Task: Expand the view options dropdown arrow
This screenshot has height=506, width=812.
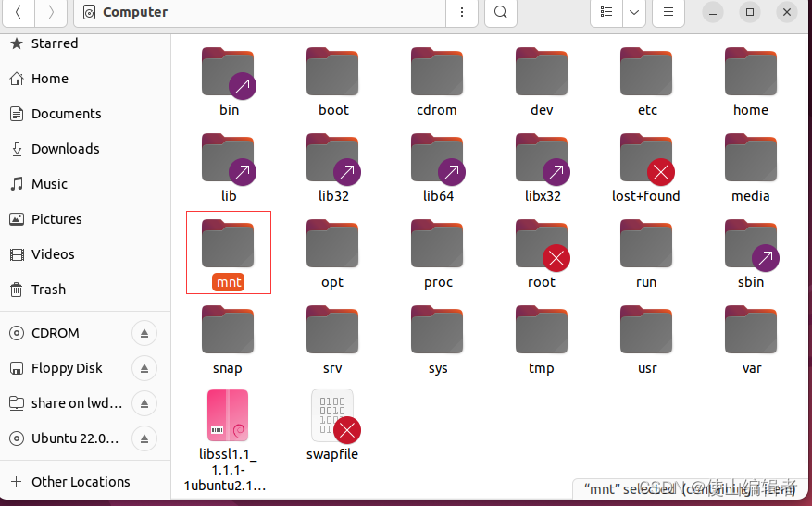Action: [634, 12]
